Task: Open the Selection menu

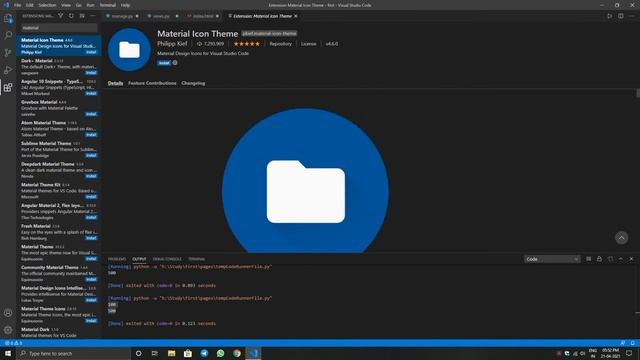Action: tap(47, 5)
